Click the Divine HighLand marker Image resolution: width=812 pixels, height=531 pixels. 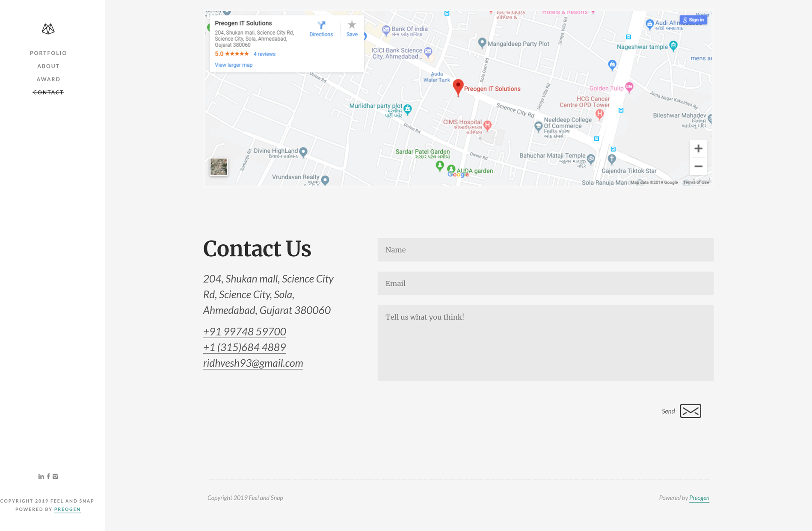[x=303, y=152]
